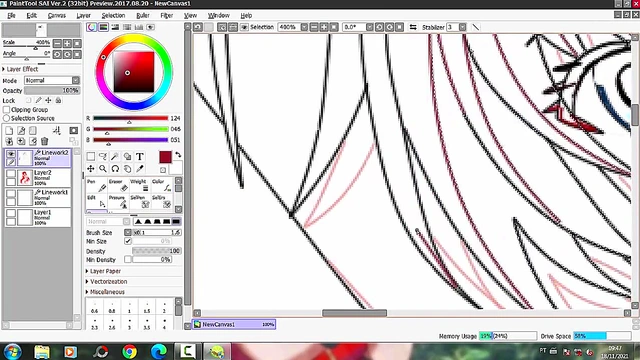
Task: Click the flip view horizontally icon
Action: click(413, 27)
